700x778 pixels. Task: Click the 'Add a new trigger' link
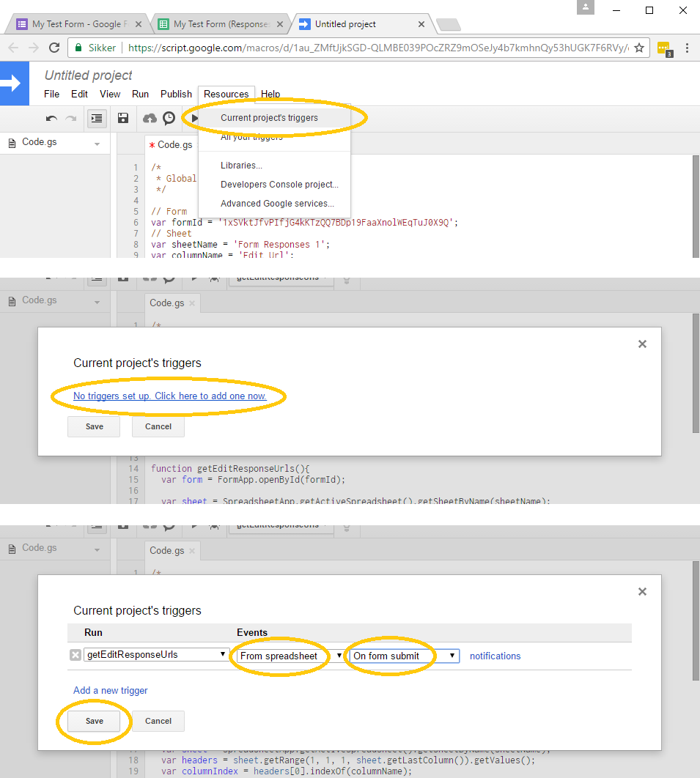[111, 690]
